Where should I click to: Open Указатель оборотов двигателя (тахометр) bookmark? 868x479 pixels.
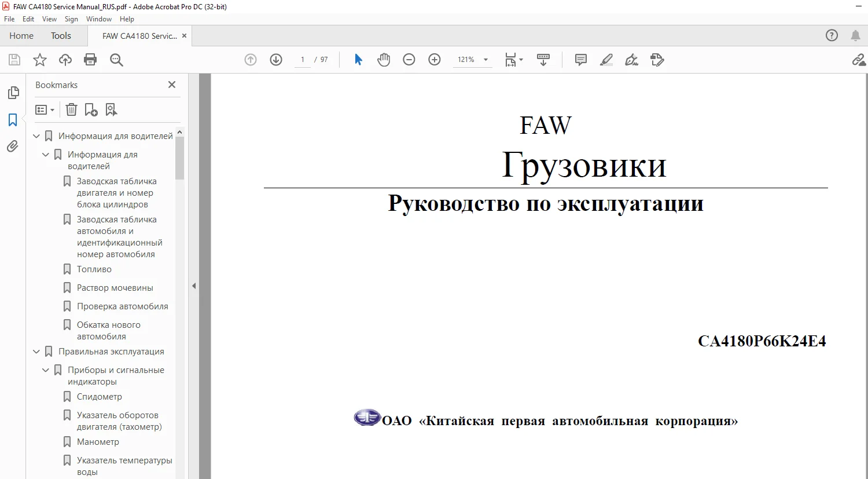pos(119,421)
